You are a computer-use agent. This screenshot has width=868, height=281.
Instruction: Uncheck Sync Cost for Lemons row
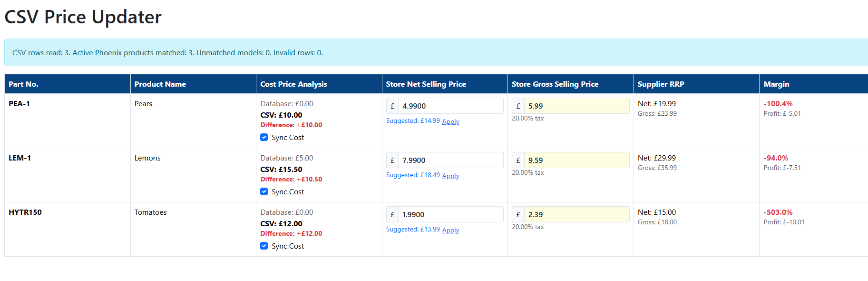click(264, 191)
